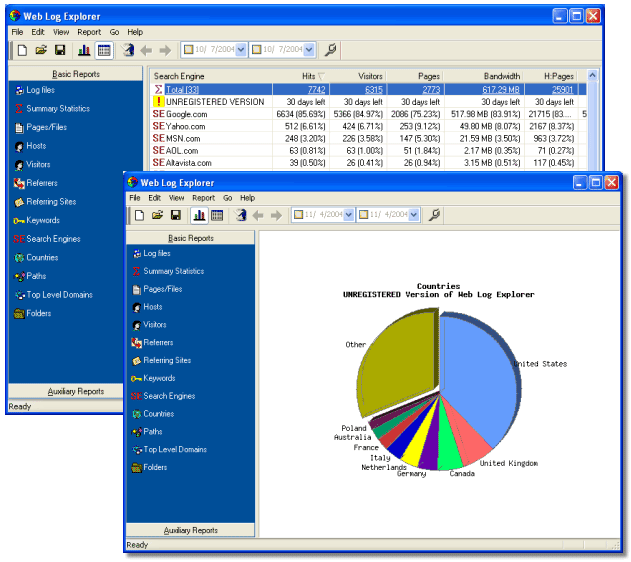This screenshot has height=562, width=631.
Task: Open Summary Statistics in front window sidebar
Action: tap(168, 271)
